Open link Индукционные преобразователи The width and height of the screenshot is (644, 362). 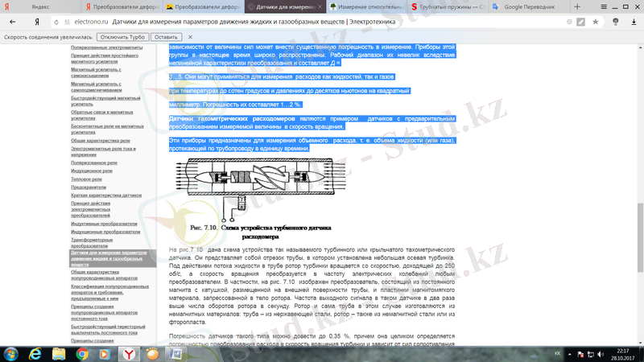[105, 232]
